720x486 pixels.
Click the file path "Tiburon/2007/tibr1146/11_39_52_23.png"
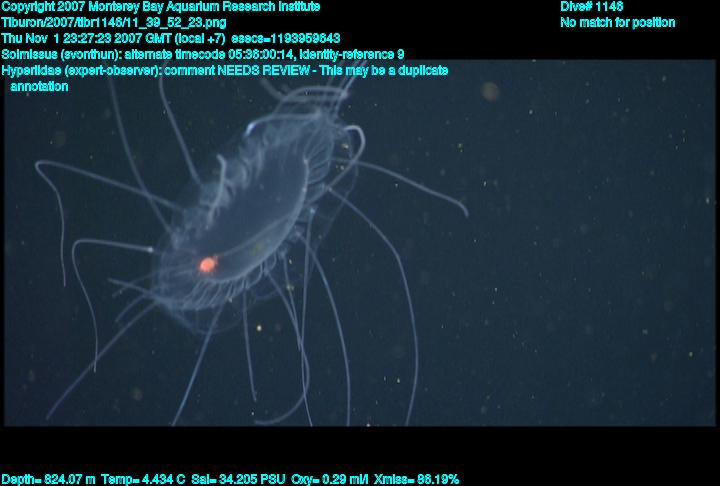coord(114,23)
